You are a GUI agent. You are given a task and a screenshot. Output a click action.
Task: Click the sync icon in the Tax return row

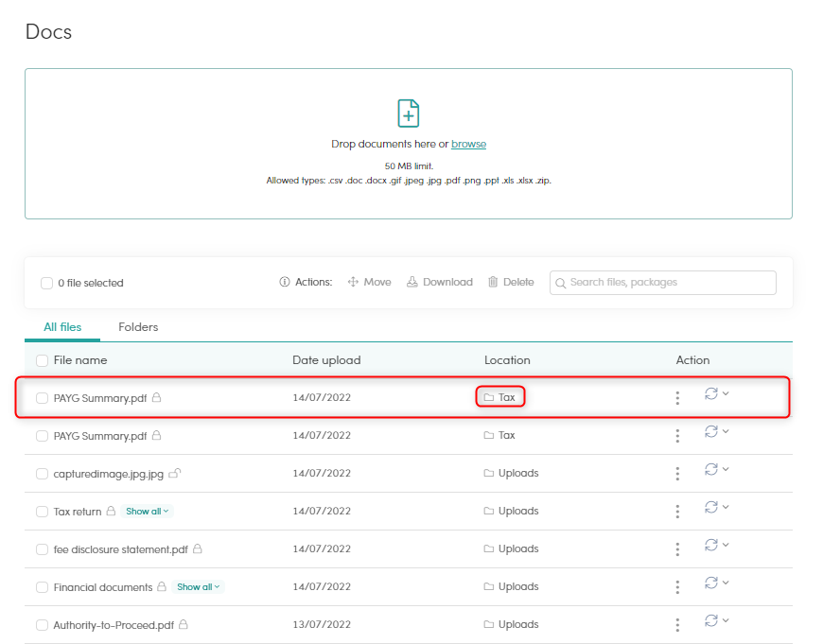[711, 507]
